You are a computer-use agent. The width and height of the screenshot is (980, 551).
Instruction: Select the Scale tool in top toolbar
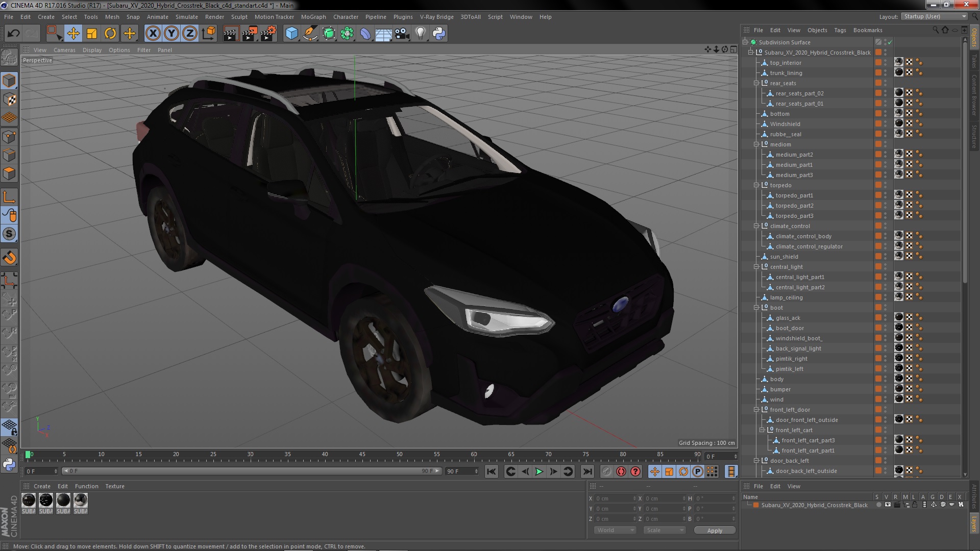(x=92, y=34)
